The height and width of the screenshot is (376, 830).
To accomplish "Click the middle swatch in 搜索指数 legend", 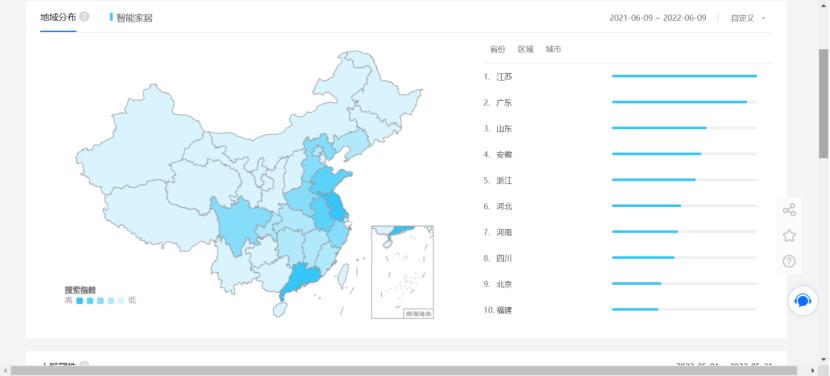I will click(x=101, y=301).
